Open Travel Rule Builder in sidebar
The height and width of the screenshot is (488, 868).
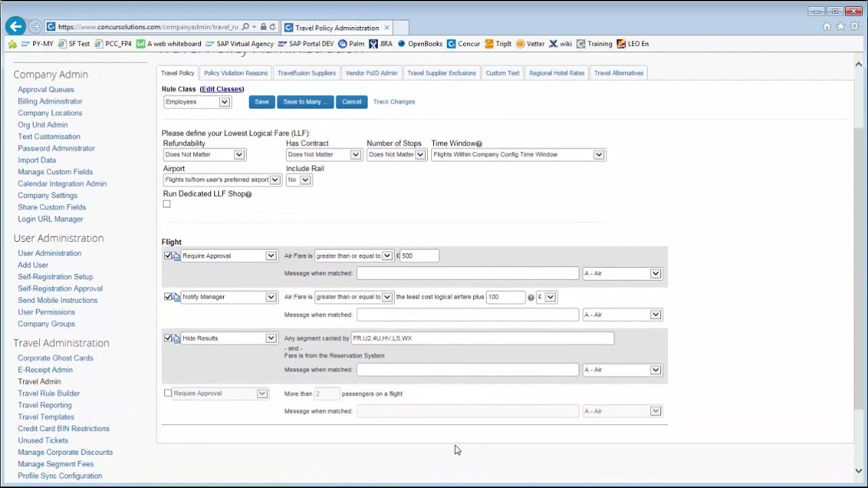click(x=49, y=393)
